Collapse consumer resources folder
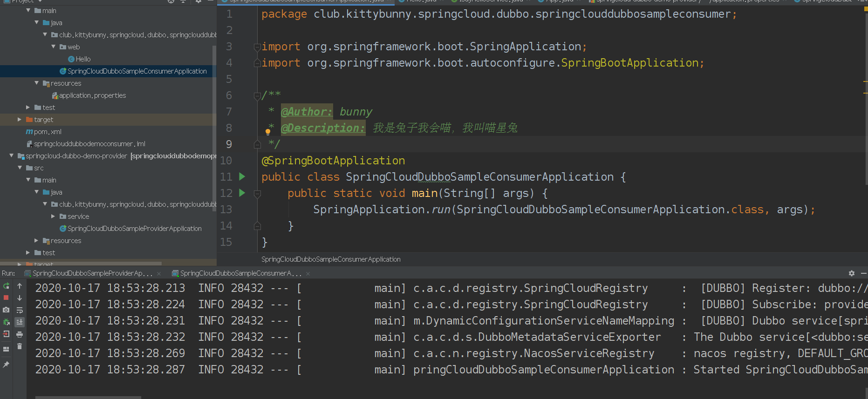 click(37, 83)
